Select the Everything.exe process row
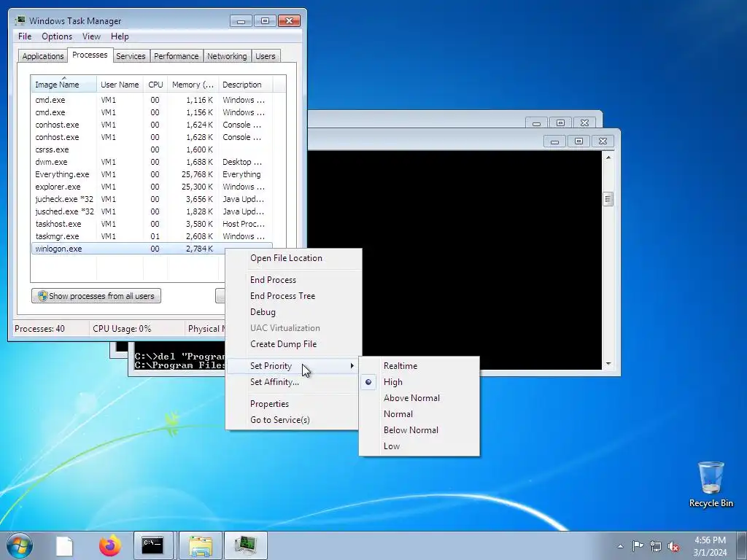The width and height of the screenshot is (747, 560). (152, 174)
